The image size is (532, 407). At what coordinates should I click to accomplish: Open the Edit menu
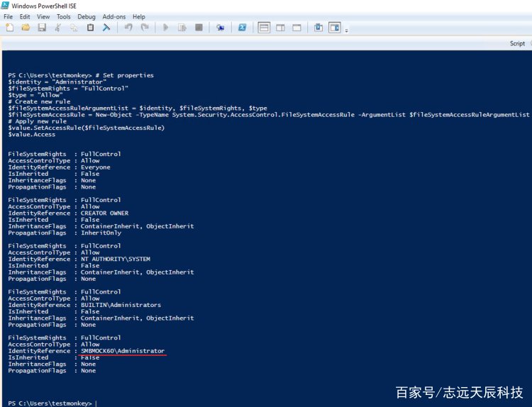pos(25,16)
